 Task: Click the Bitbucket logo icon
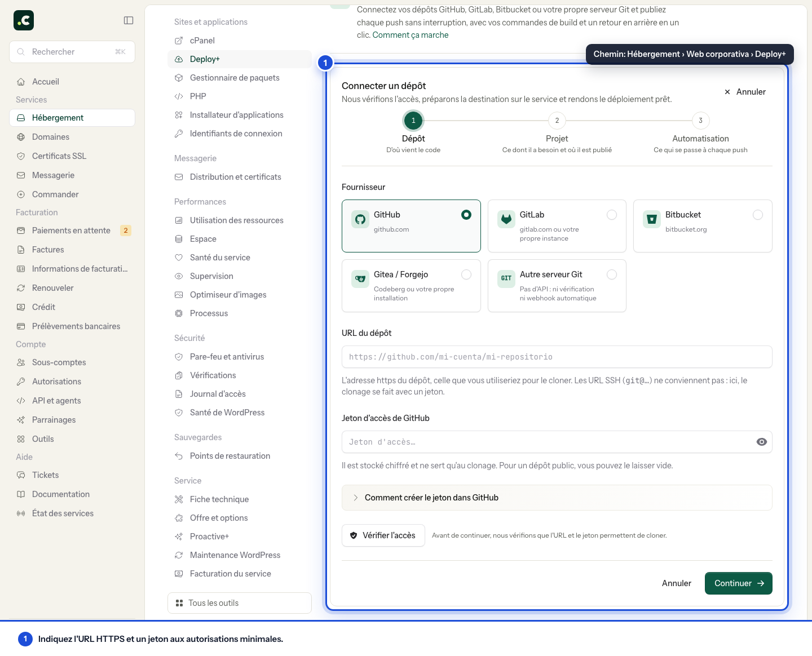coord(652,219)
